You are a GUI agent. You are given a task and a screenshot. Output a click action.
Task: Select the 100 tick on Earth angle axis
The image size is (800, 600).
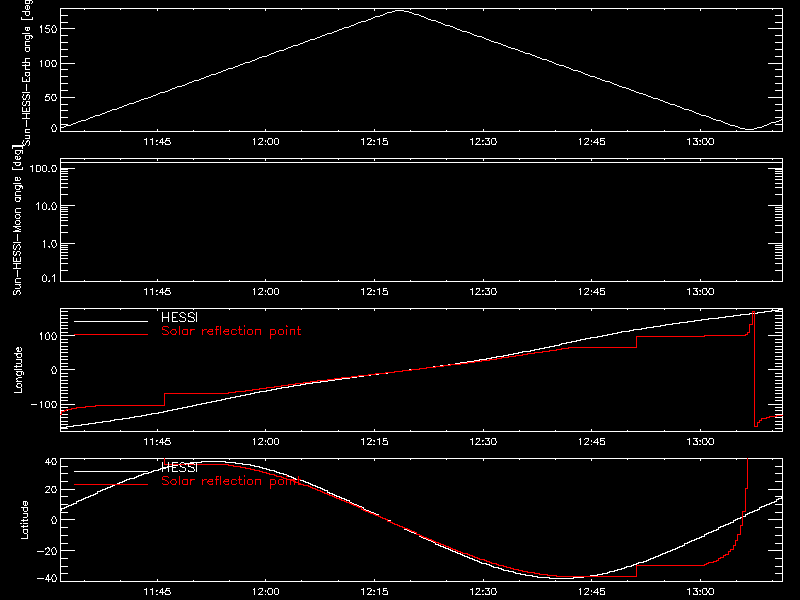click(x=48, y=63)
